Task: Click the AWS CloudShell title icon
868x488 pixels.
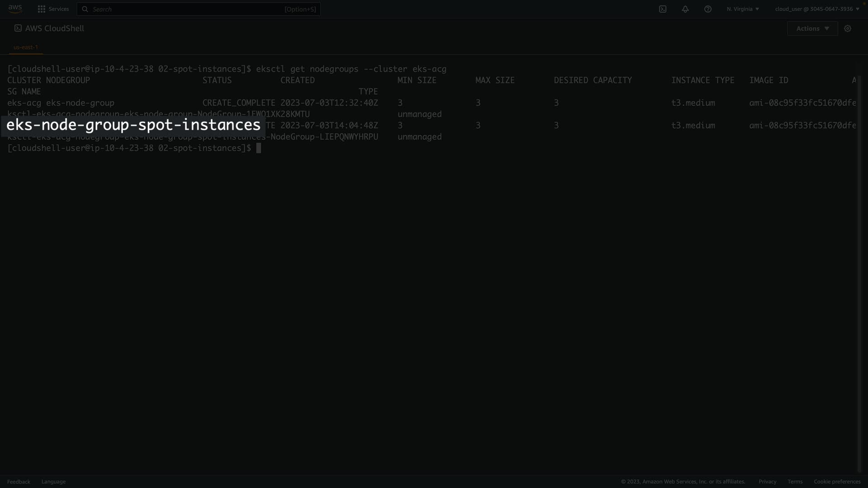Action: 18,28
